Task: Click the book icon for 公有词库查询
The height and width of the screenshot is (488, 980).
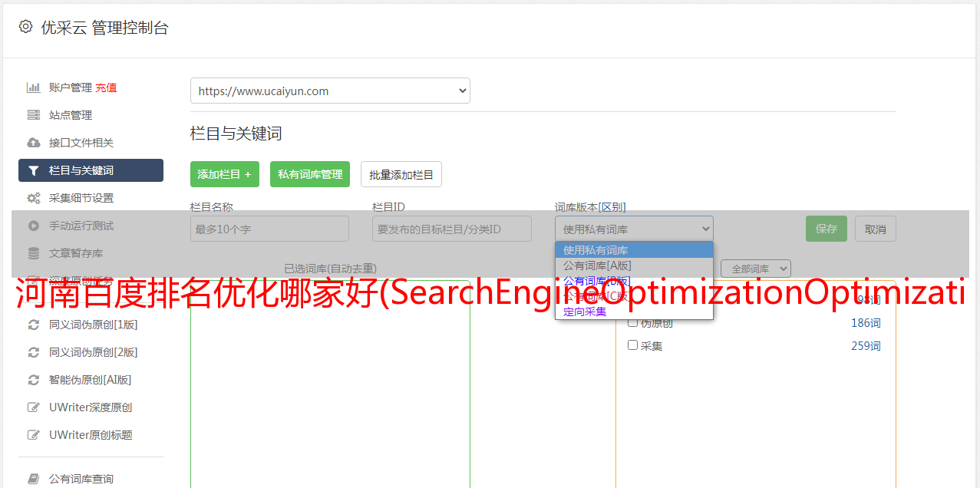Action: [34, 479]
